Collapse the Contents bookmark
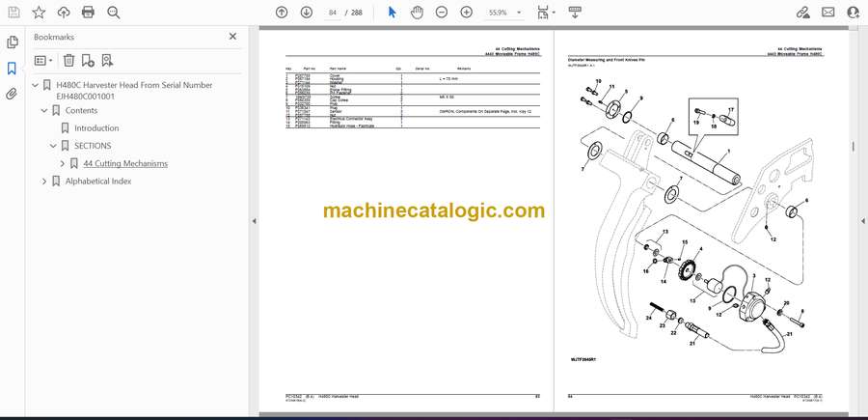 44,111
